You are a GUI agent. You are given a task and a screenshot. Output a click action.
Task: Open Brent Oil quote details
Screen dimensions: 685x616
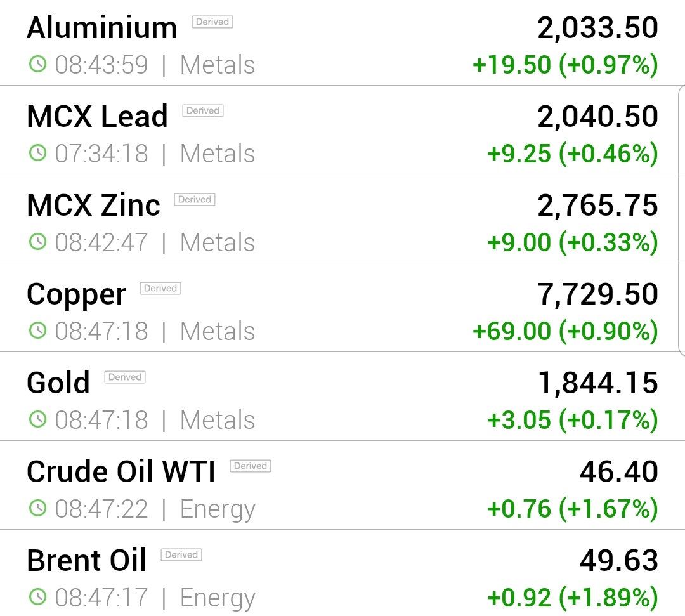(x=342, y=573)
